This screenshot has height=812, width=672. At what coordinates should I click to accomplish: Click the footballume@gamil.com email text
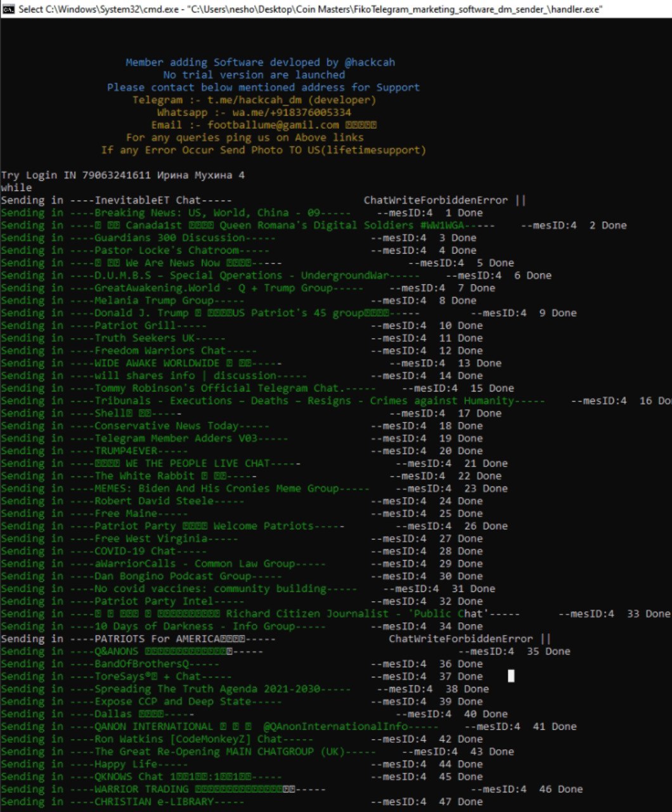point(273,125)
